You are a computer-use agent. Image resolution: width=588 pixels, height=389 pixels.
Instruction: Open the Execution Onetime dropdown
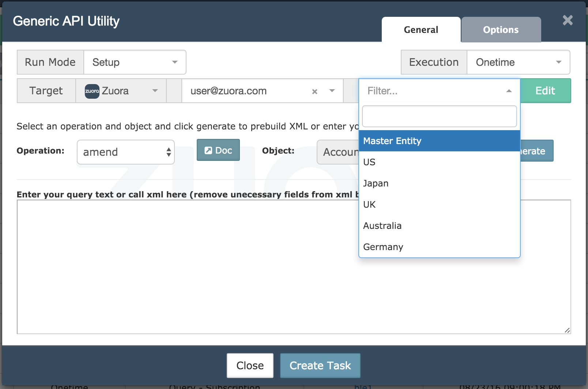point(518,62)
